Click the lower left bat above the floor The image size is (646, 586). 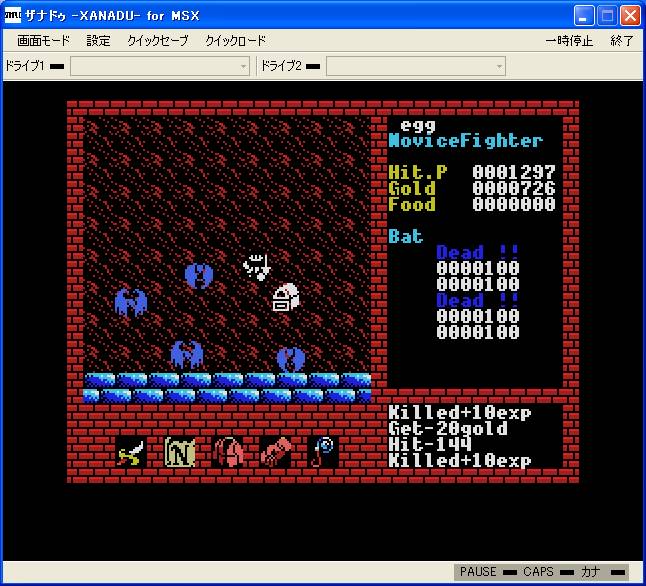click(x=187, y=354)
